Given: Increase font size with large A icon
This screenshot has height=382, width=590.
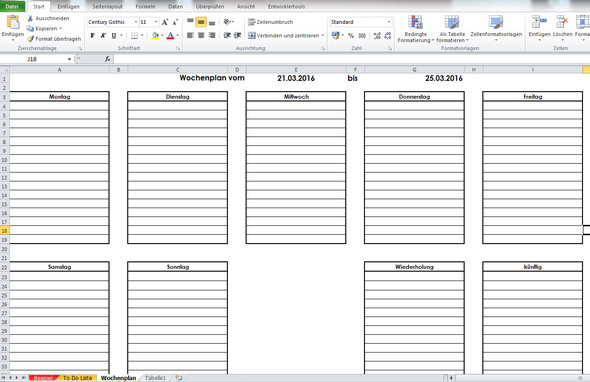Looking at the screenshot, I should tap(165, 22).
